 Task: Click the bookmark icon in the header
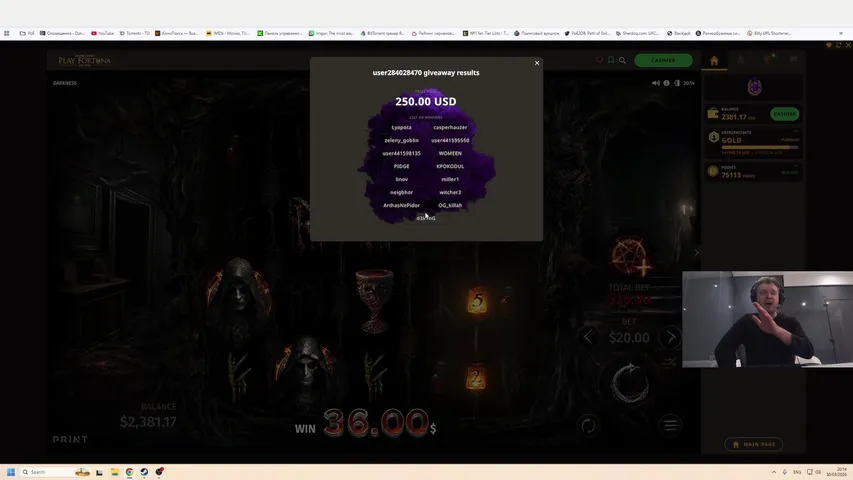point(611,60)
